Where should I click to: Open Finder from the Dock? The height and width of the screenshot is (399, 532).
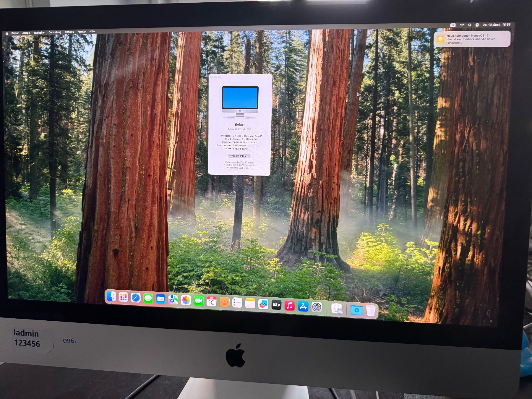(111, 296)
